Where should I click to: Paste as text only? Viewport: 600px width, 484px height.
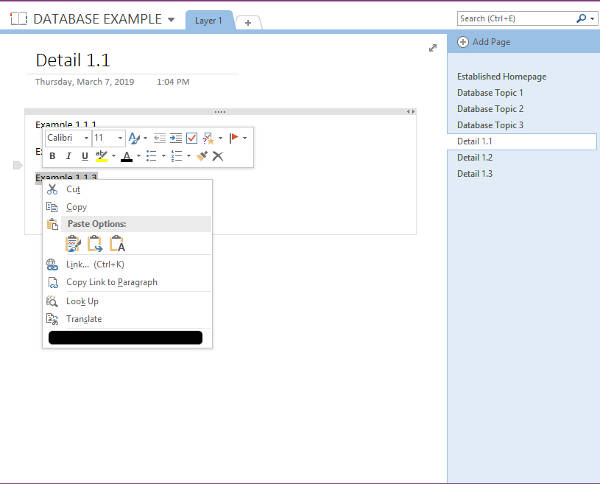[x=117, y=243]
